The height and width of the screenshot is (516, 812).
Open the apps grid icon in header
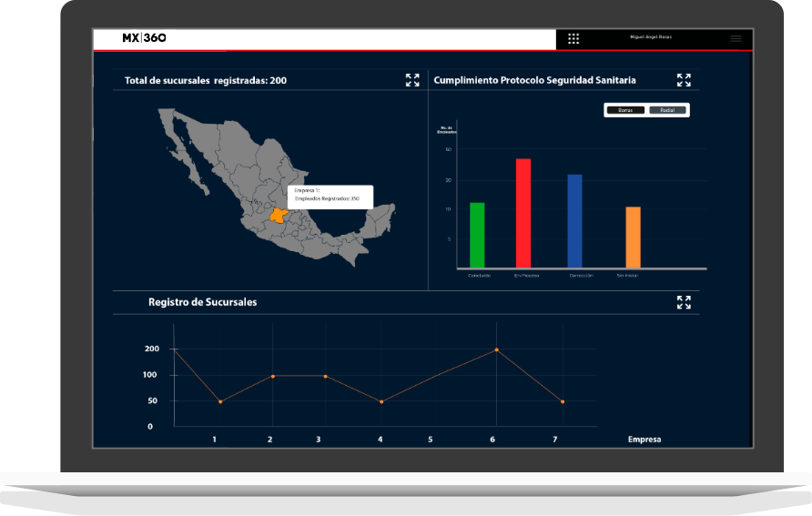click(x=573, y=38)
